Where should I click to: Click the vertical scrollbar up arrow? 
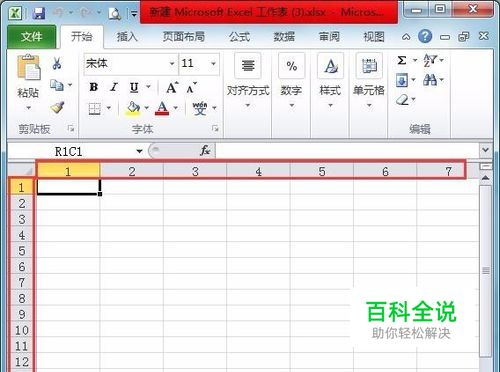(485, 178)
